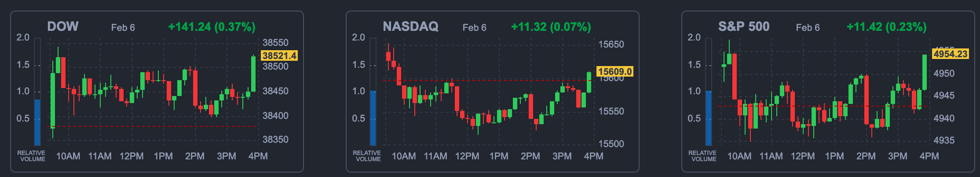Click 2PM axis label on S&P 500 chart
Viewport: 980px width, 177px height.
point(866,156)
